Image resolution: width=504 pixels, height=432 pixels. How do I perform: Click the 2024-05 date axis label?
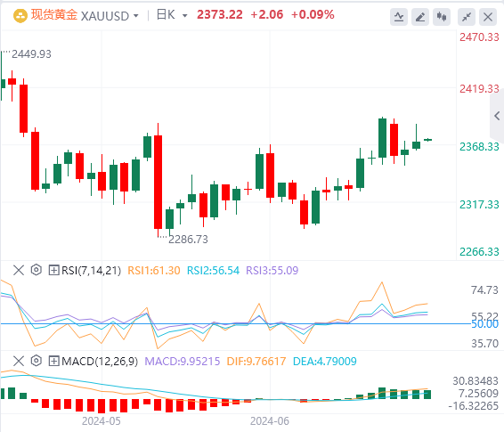(102, 421)
